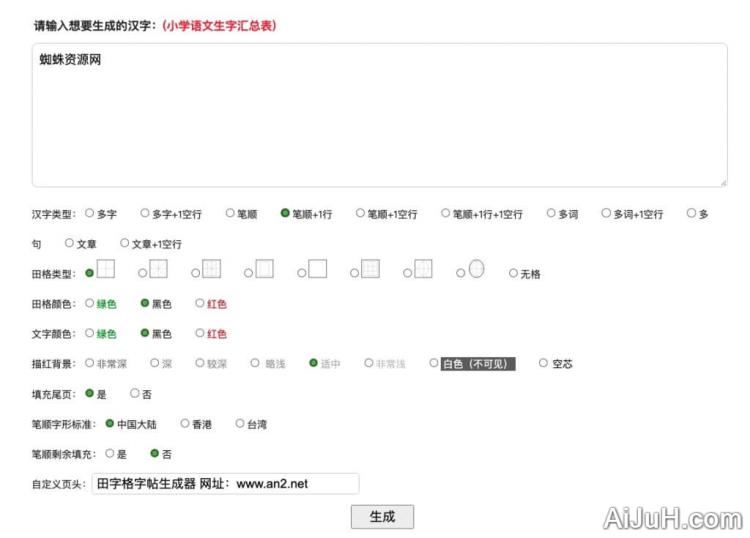The image size is (750, 538).
Task: Enable 笔顺剩余填充 by selecting 是
Action: tap(110, 454)
